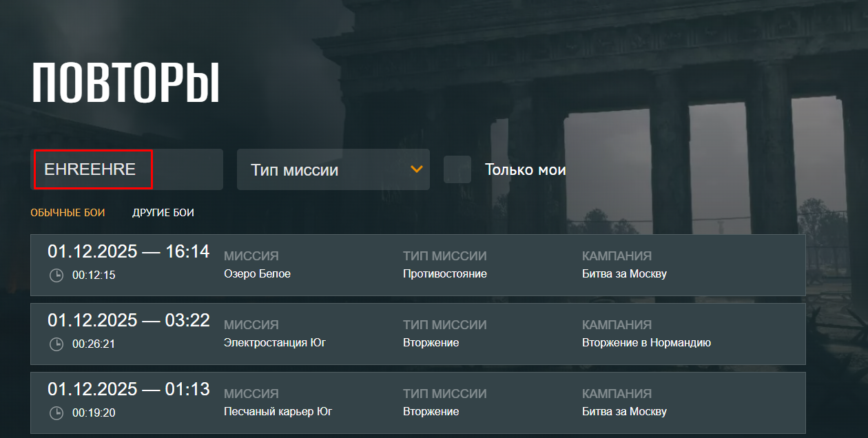Click the "ПОВТОРЫ" page heading
The height and width of the screenshot is (438, 868).
(125, 83)
